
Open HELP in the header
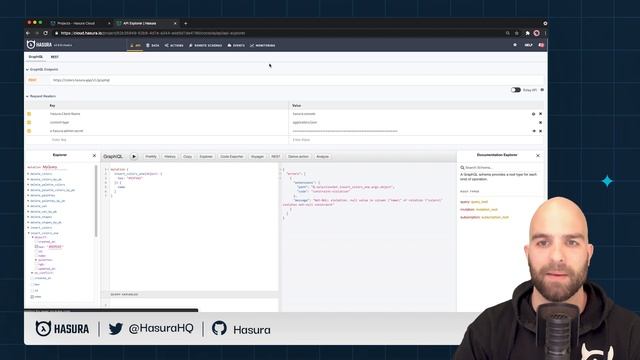pyautogui.click(x=528, y=45)
